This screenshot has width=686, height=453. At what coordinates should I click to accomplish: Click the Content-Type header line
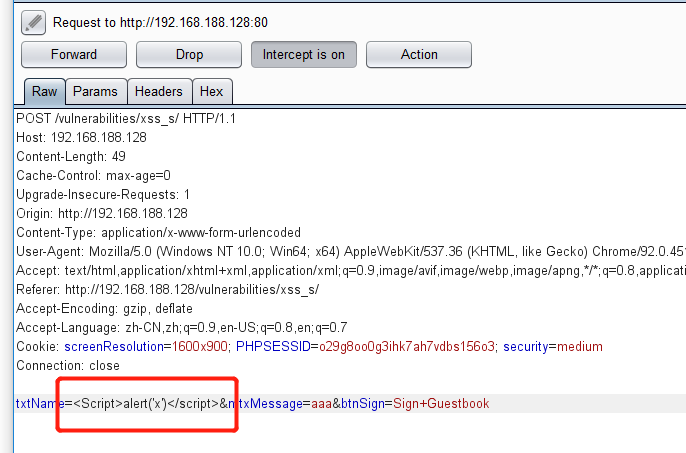(158, 232)
